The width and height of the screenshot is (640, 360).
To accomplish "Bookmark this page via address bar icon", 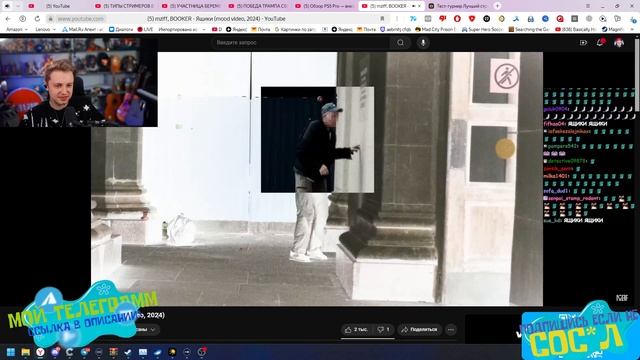I will 382,19.
